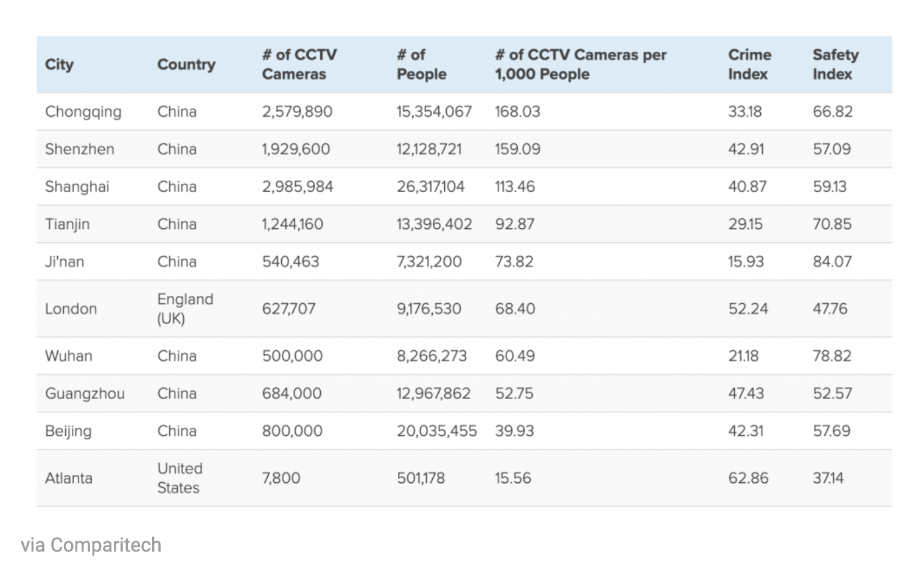Click the # of People column header
The image size is (924, 565).
tap(421, 65)
